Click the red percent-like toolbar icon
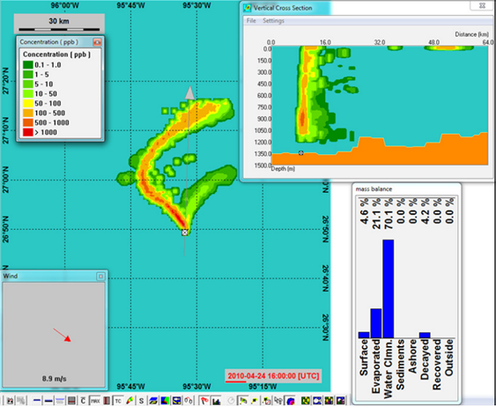Image resolution: width=496 pixels, height=406 pixels. [189, 400]
